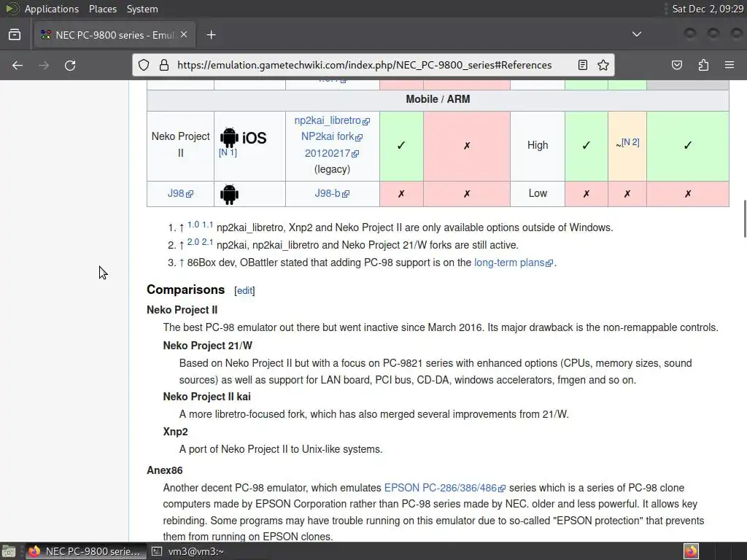The width and height of the screenshot is (747, 560).
Task: Click the Mobile / ARM table header
Action: (x=438, y=99)
